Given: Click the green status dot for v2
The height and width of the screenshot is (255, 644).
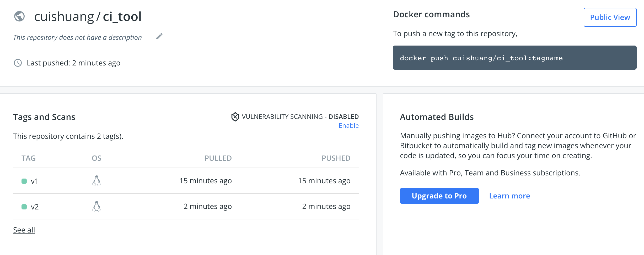Looking at the screenshot, I should click(24, 207).
